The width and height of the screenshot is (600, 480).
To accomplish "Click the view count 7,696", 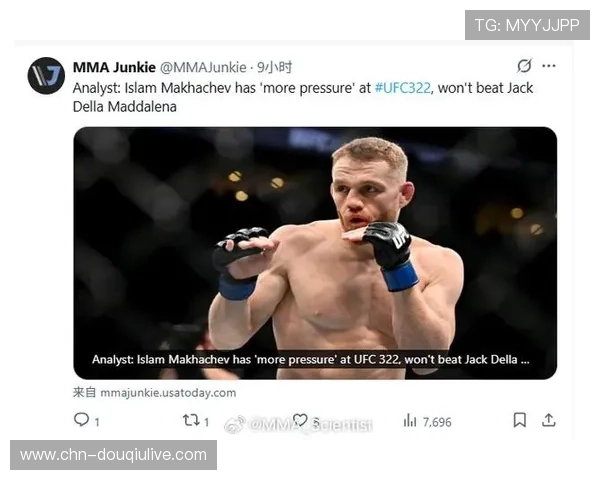I will (x=437, y=422).
